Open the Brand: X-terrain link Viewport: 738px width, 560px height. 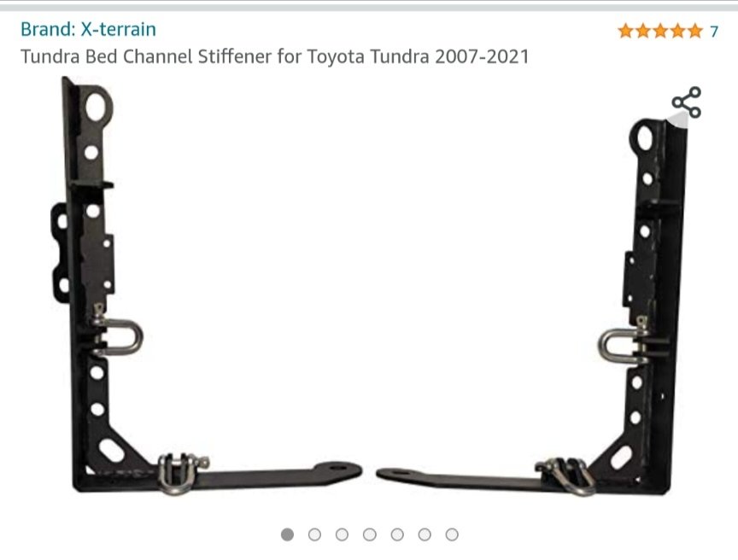88,29
